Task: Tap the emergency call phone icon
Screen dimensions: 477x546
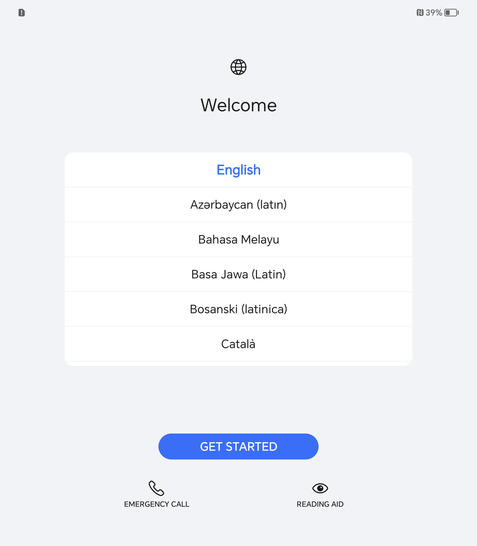Action: [156, 488]
